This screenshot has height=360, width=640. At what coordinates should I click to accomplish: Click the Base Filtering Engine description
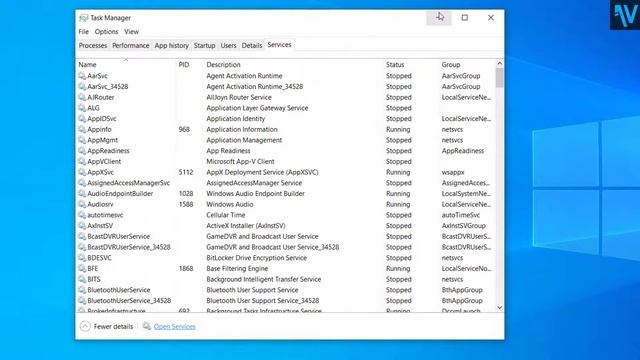click(237, 268)
